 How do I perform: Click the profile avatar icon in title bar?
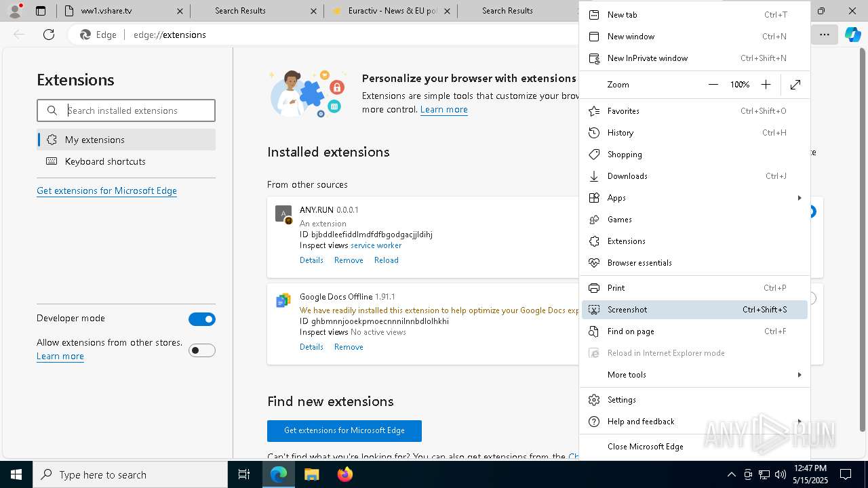15,11
